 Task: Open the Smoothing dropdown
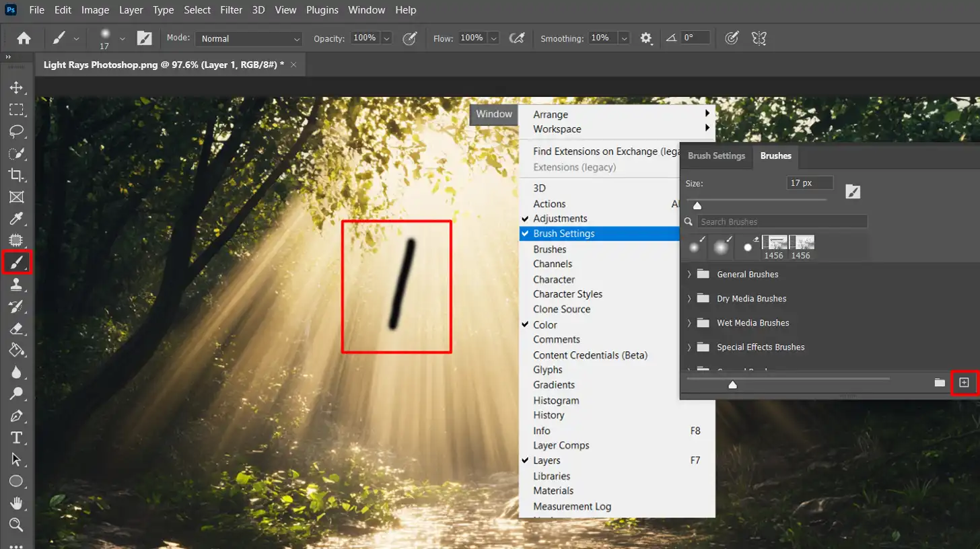tap(624, 38)
